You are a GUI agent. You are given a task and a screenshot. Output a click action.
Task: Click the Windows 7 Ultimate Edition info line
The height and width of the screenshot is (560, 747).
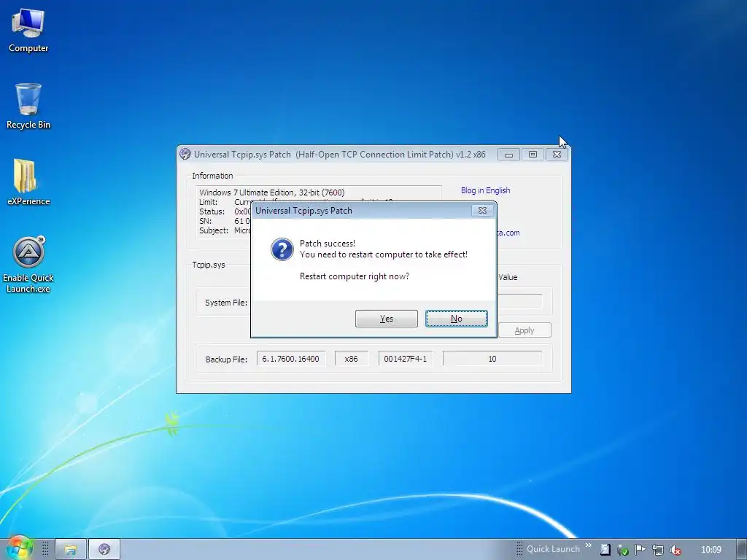pos(271,192)
